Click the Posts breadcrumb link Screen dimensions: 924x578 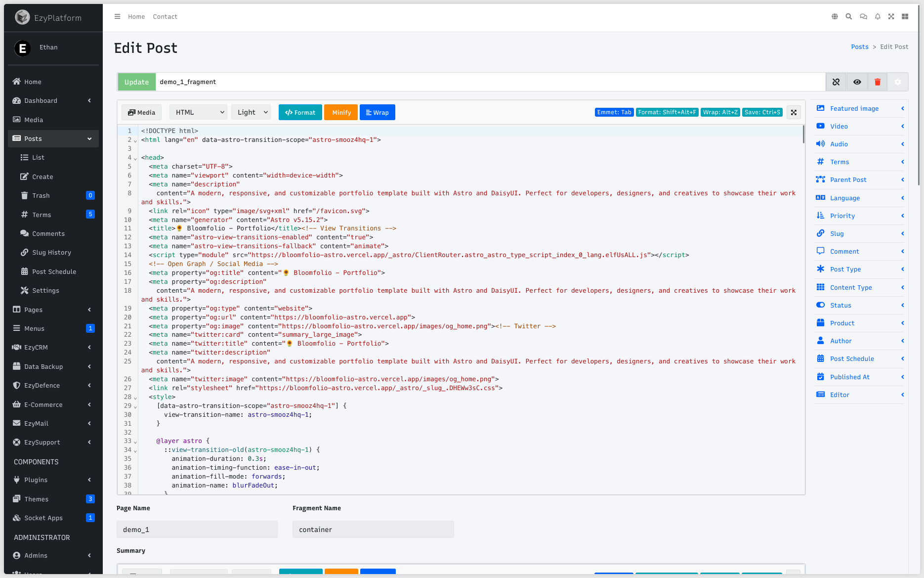(859, 47)
